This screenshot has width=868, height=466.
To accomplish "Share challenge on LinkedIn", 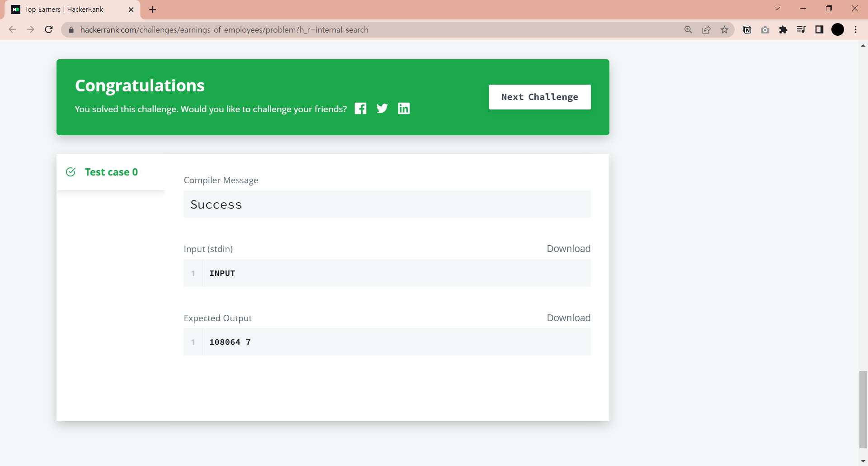I will point(404,109).
